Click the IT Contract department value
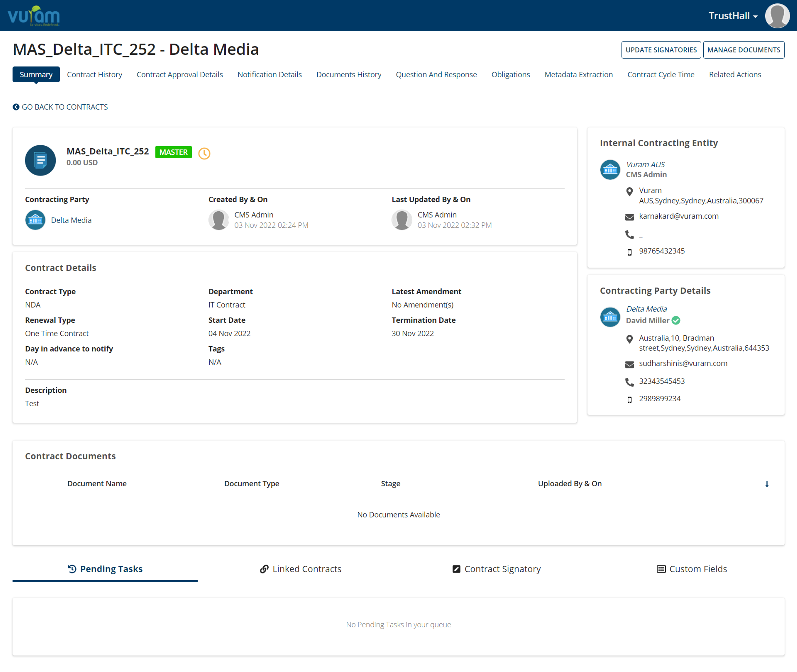 coord(226,305)
